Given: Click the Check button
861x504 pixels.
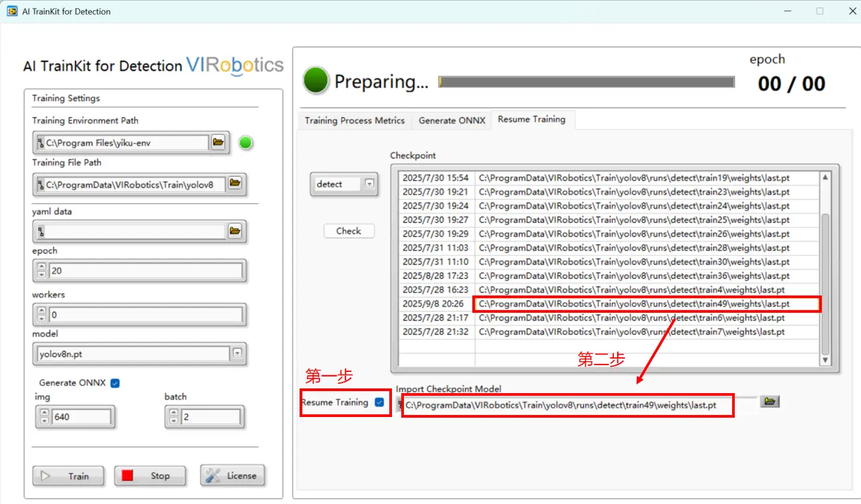Looking at the screenshot, I should 349,231.
